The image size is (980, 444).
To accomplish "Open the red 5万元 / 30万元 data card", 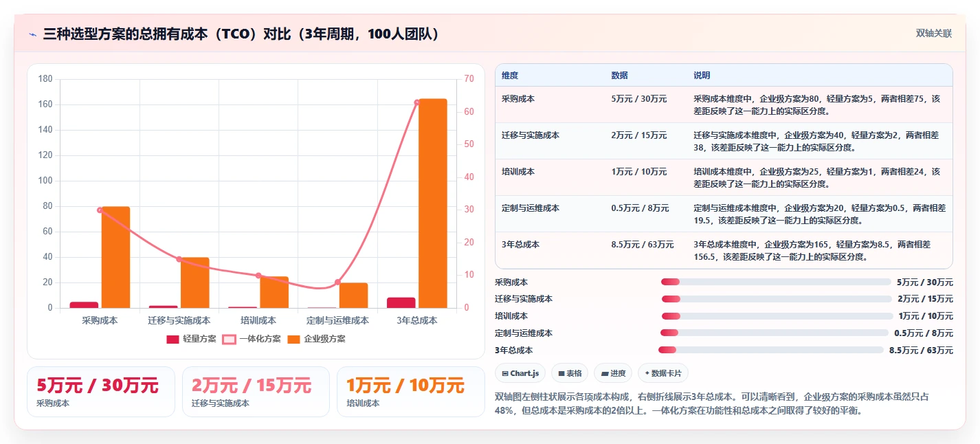I will coord(101,392).
